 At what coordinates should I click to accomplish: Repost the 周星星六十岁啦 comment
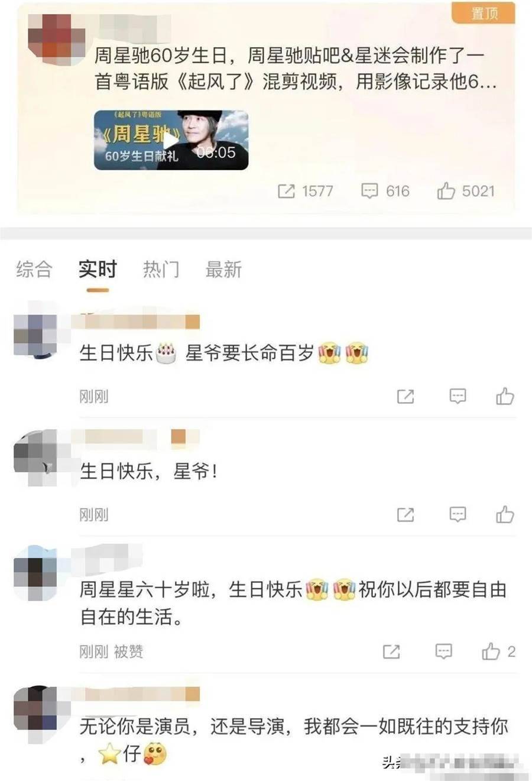[391, 652]
